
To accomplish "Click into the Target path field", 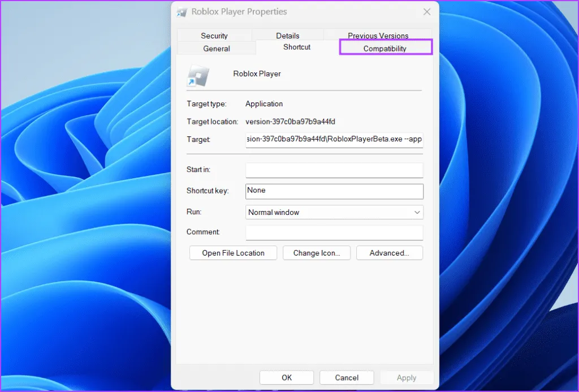I will pos(334,139).
